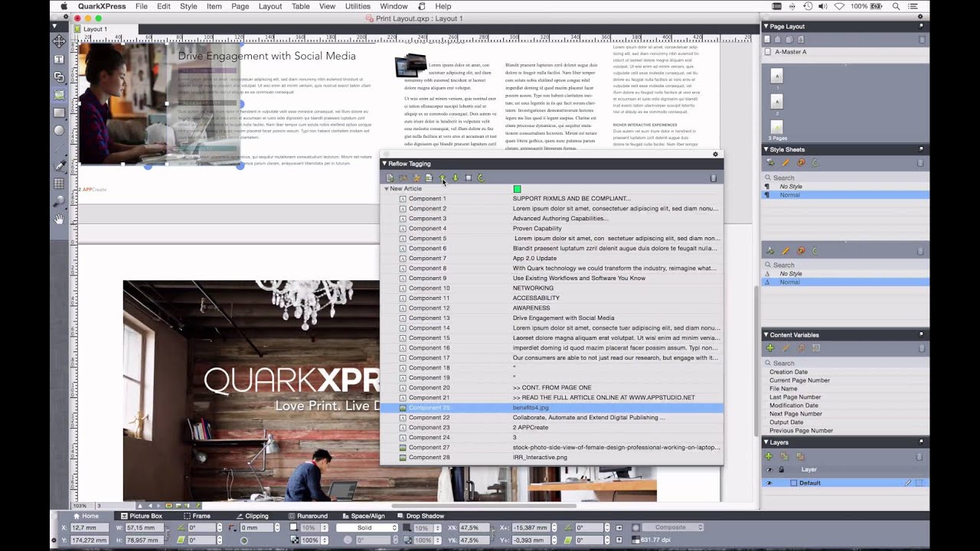Open the Table menu
The width and height of the screenshot is (980, 551).
(301, 6)
